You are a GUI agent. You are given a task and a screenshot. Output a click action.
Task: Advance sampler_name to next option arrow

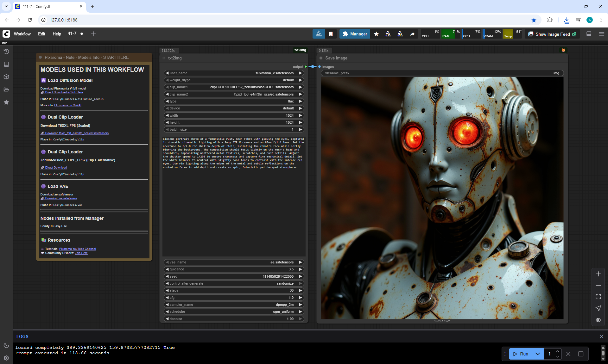[301, 305]
